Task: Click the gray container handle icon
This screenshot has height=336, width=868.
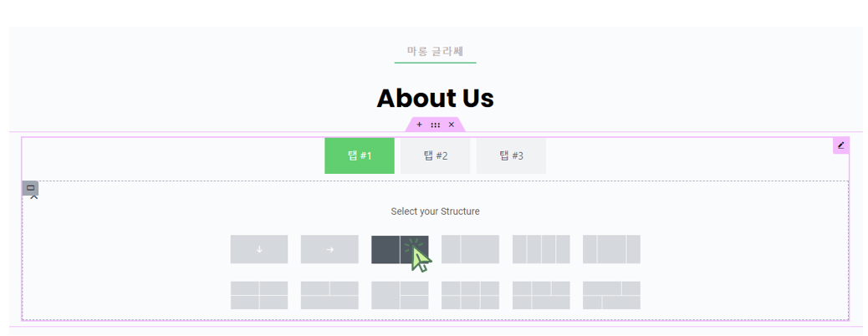Action: [30, 188]
